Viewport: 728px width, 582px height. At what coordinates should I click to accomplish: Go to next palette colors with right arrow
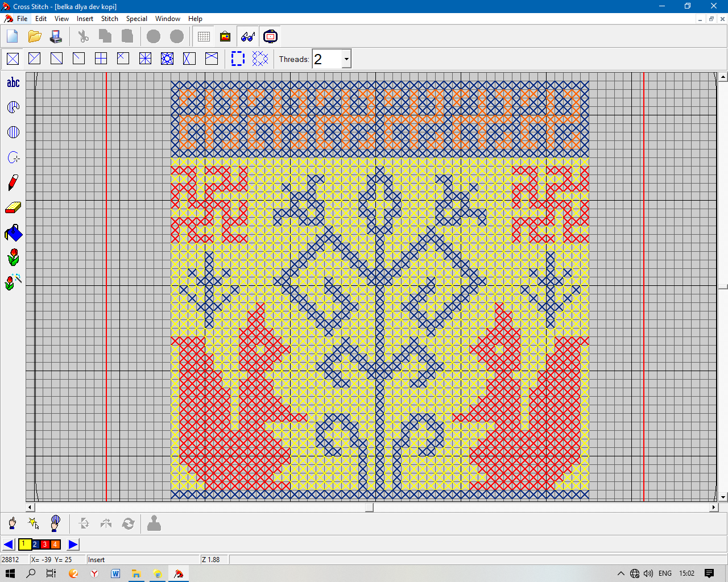click(73, 544)
